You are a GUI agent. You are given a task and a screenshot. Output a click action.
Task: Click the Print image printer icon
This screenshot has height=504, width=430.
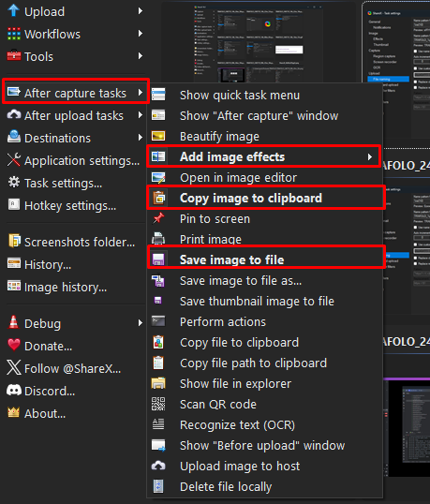click(x=158, y=239)
